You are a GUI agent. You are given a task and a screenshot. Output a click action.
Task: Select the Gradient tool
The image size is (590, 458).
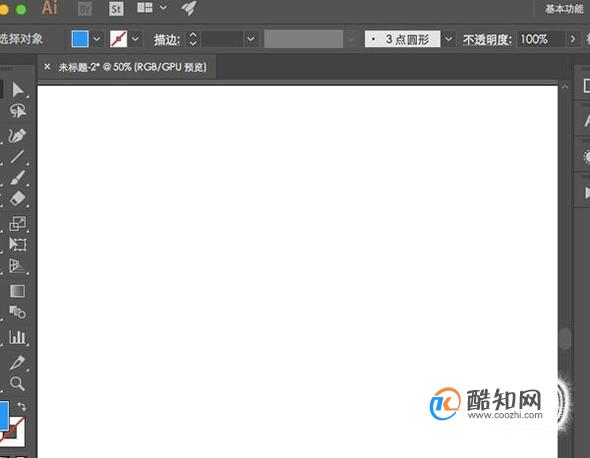coord(17,291)
